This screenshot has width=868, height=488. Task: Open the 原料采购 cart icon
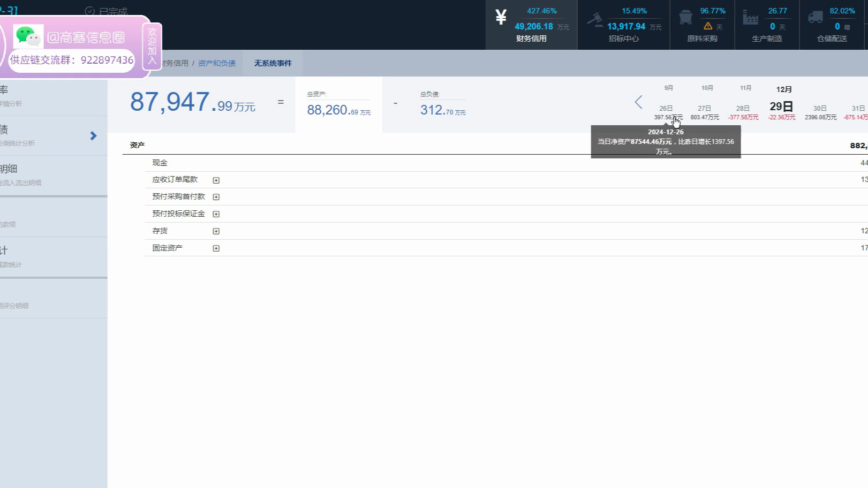point(685,18)
